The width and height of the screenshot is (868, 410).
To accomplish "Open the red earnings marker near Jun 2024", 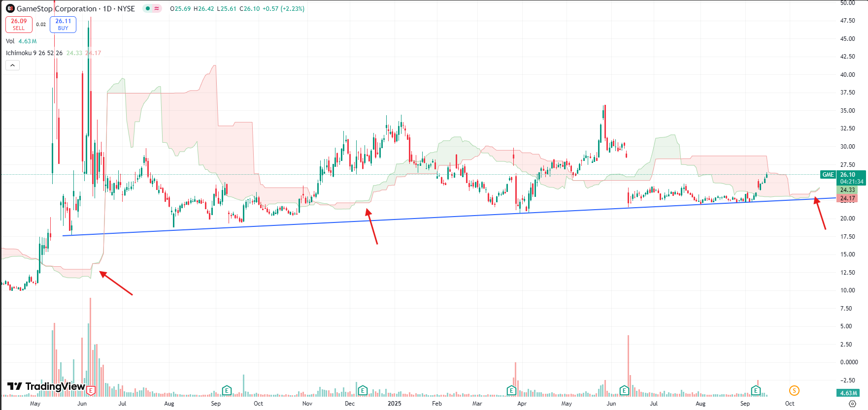I will pos(91,391).
